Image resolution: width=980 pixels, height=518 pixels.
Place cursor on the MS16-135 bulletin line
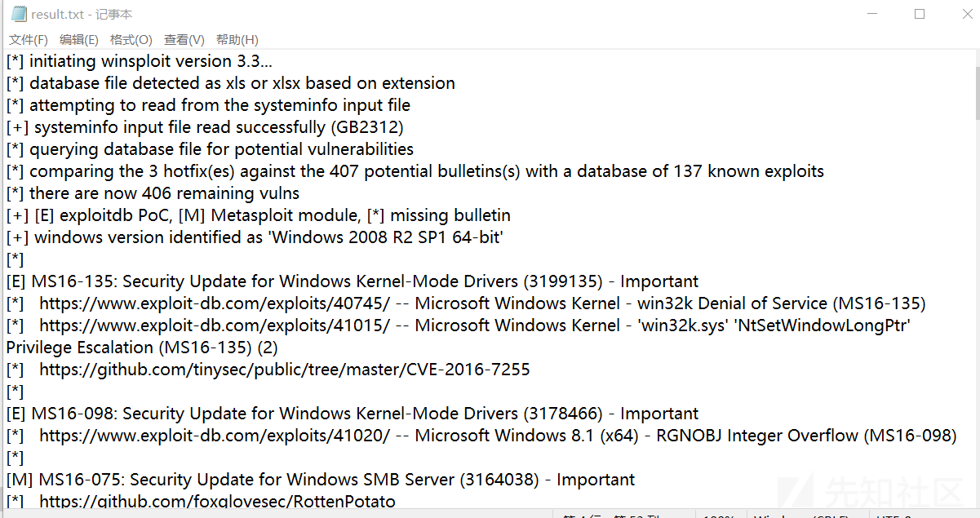tap(353, 281)
